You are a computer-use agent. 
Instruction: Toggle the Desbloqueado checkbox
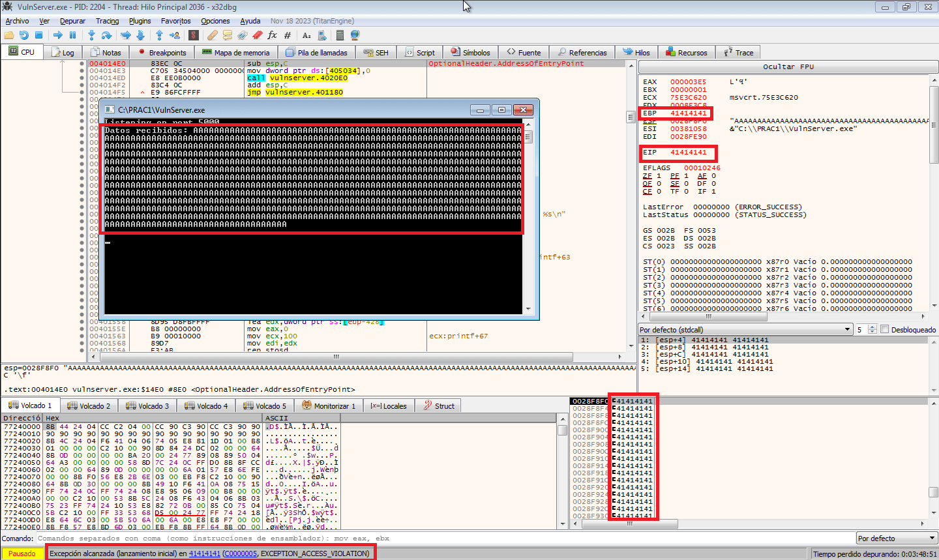[x=885, y=329]
